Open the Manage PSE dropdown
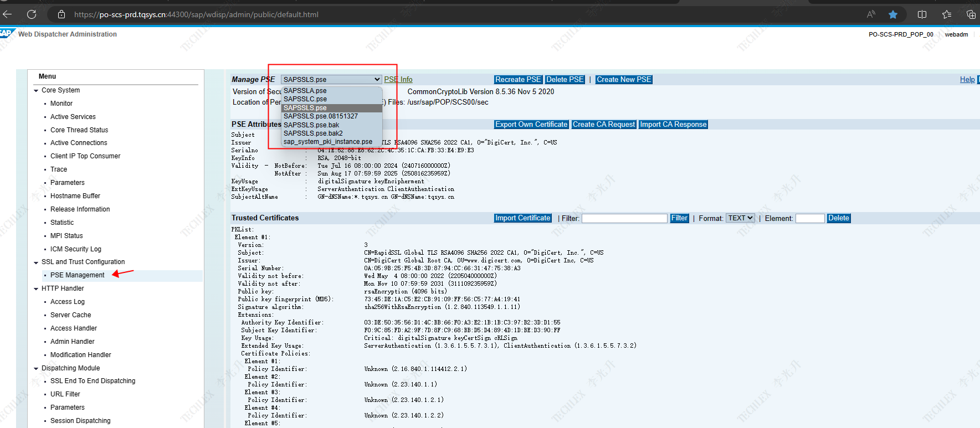Viewport: 980px width, 428px height. 331,79
